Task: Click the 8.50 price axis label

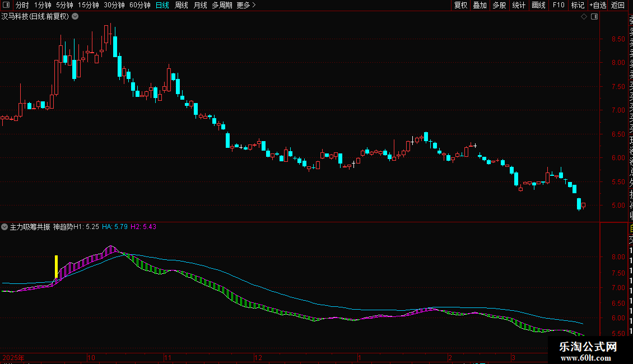Action: 618,39
